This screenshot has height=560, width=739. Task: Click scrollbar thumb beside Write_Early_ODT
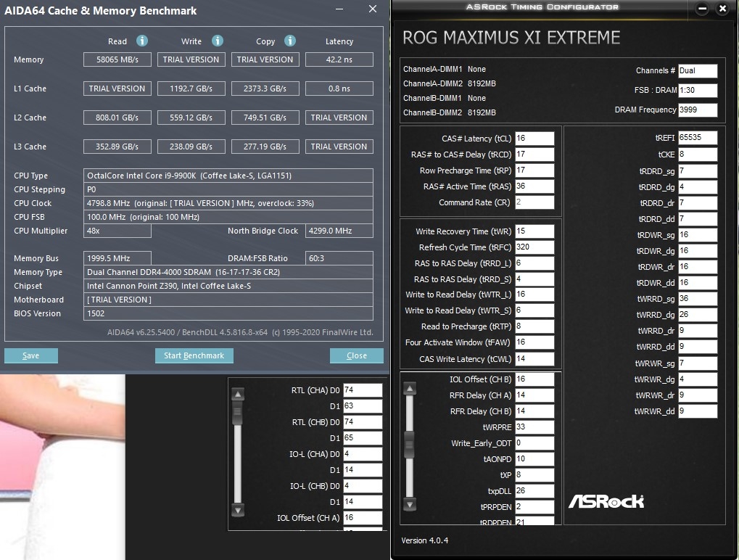click(x=410, y=445)
